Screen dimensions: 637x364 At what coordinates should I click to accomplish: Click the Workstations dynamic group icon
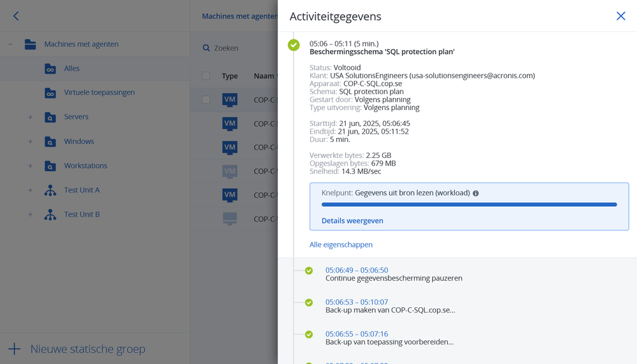coord(50,166)
